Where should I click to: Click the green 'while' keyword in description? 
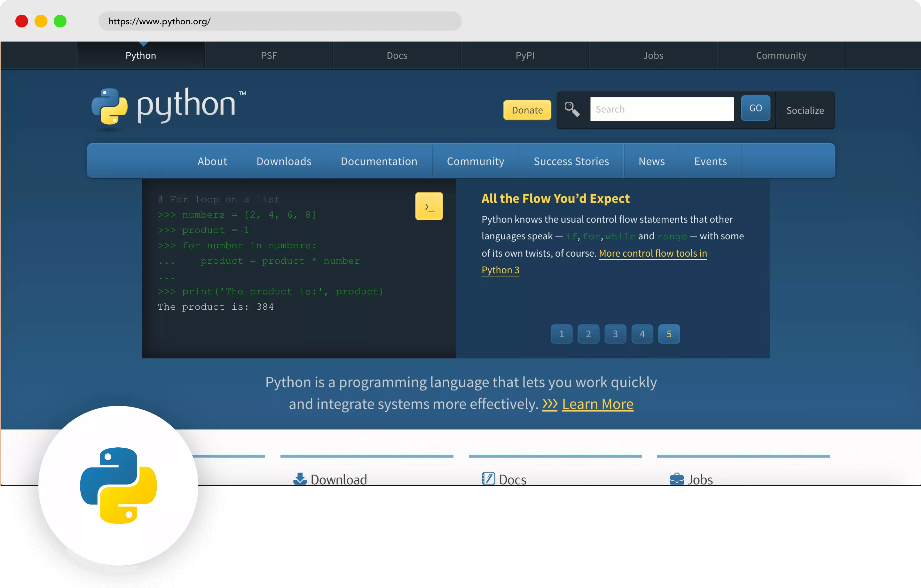point(620,236)
